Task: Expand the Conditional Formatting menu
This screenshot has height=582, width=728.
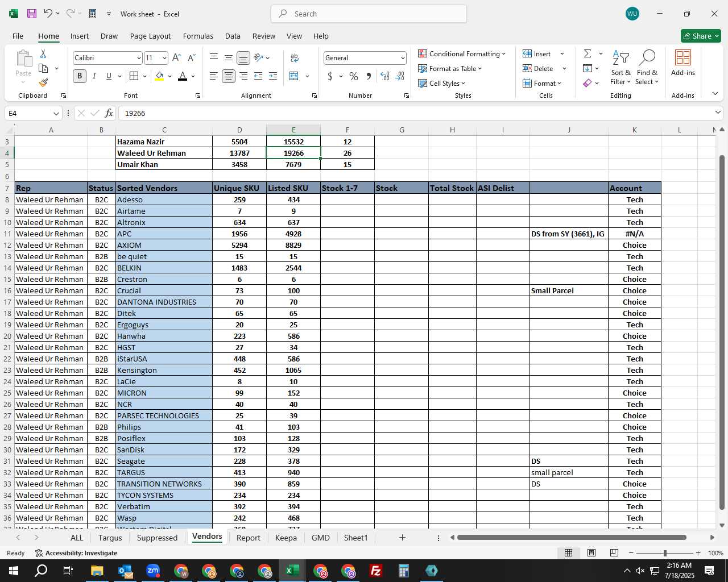Action: [x=462, y=53]
